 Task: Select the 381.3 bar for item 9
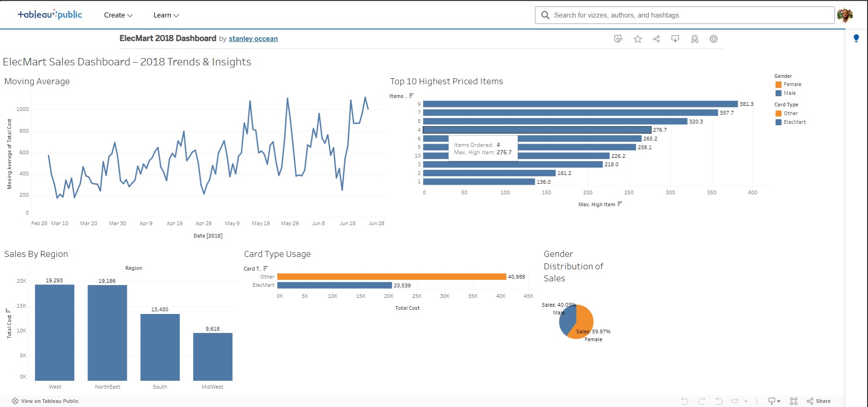(581, 104)
